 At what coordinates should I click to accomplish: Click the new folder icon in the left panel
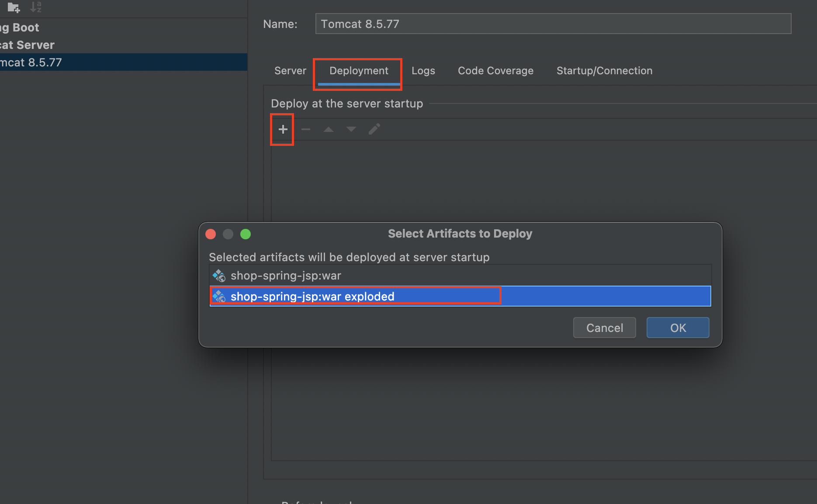[14, 7]
